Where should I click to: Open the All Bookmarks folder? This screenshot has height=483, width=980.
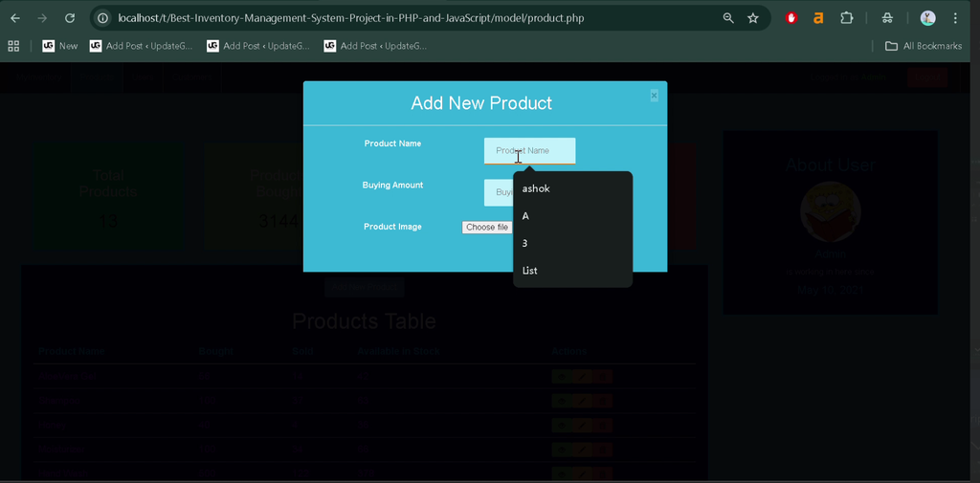924,46
